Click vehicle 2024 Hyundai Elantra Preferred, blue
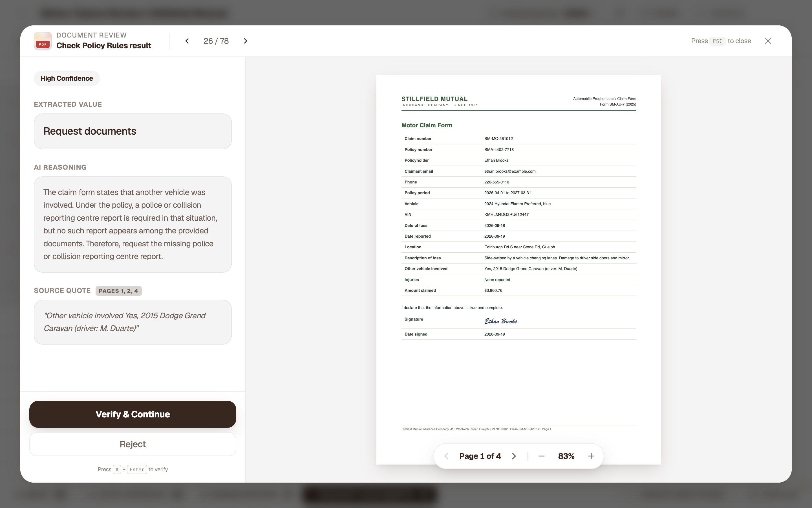Viewport: 812px width, 508px height. point(517,204)
